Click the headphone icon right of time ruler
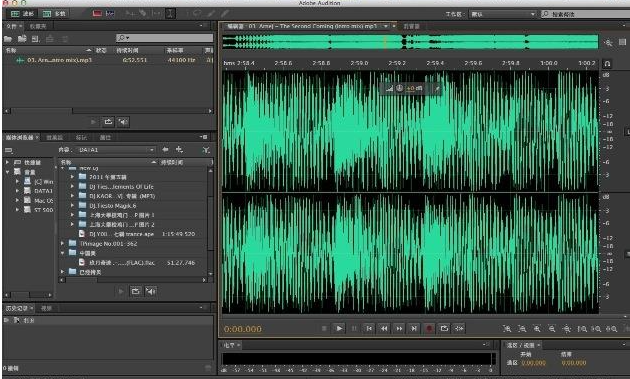This screenshot has width=630, height=379. [x=608, y=64]
